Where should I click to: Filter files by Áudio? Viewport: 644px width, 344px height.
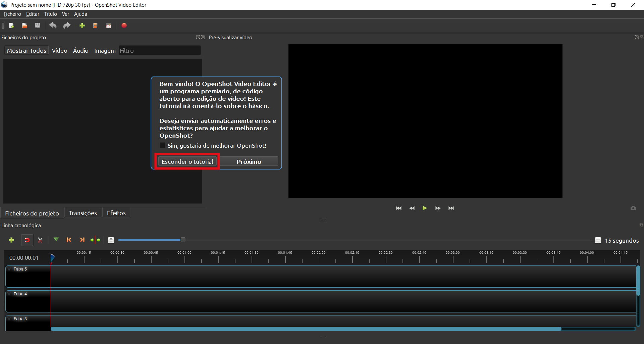pos(81,51)
